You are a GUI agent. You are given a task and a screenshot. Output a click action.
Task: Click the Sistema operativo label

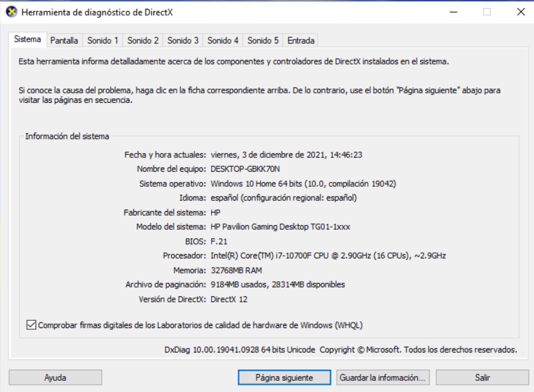click(173, 184)
